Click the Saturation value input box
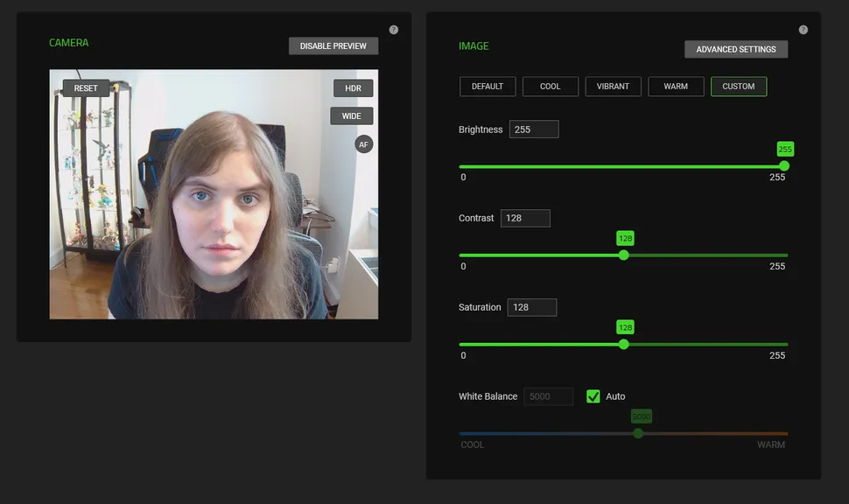The image size is (849, 504). 531,307
